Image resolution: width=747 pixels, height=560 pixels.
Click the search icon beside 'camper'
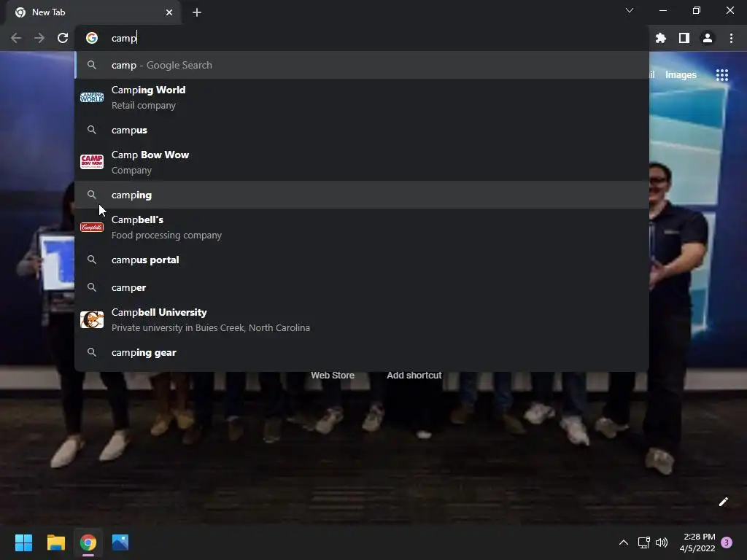pyautogui.click(x=92, y=287)
